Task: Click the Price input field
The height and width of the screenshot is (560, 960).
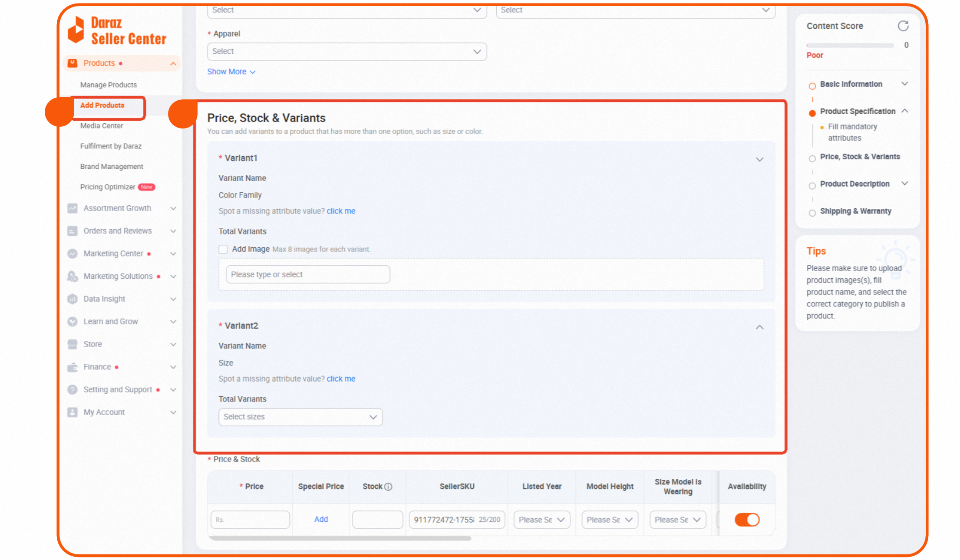Action: click(x=251, y=520)
